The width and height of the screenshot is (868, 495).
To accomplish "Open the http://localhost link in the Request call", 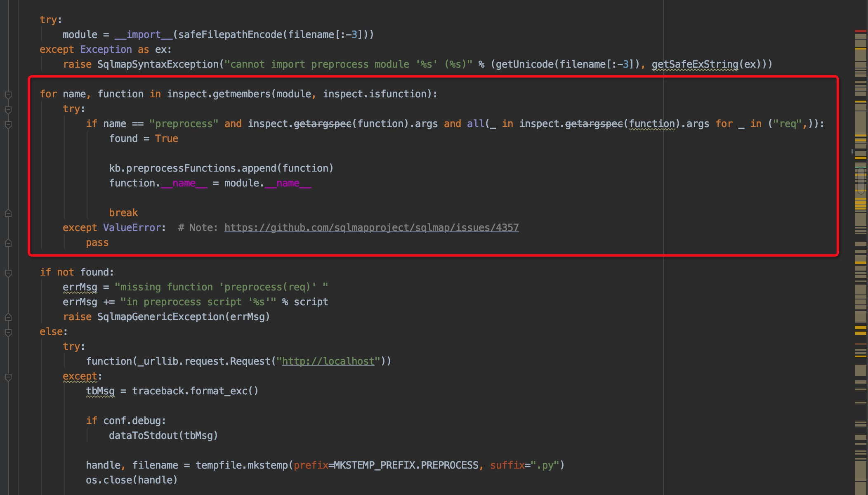I will coord(328,361).
